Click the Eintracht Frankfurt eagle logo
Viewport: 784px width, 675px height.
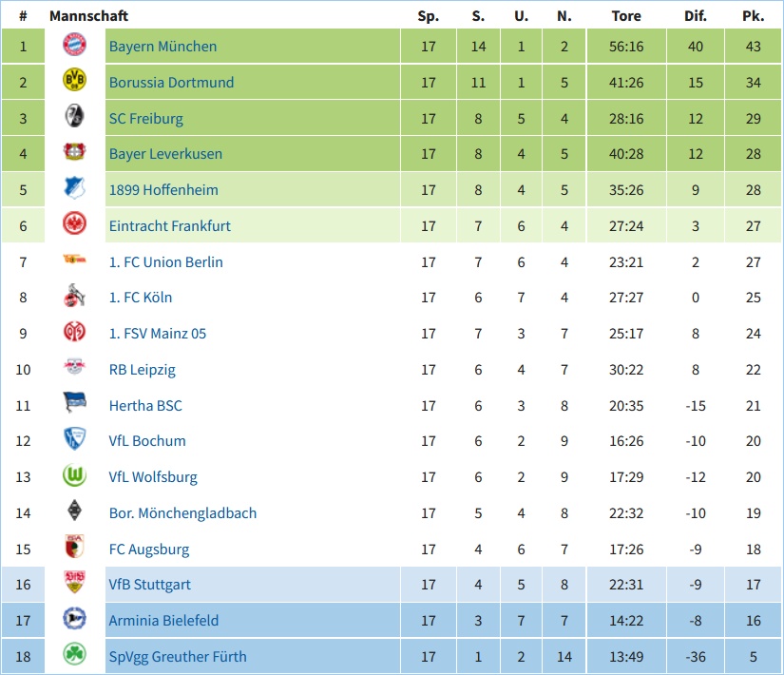click(x=74, y=223)
